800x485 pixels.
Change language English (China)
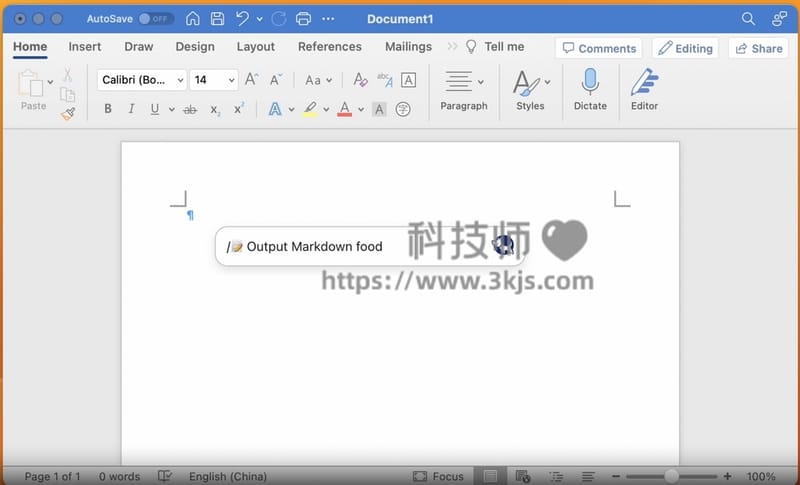pyautogui.click(x=228, y=476)
